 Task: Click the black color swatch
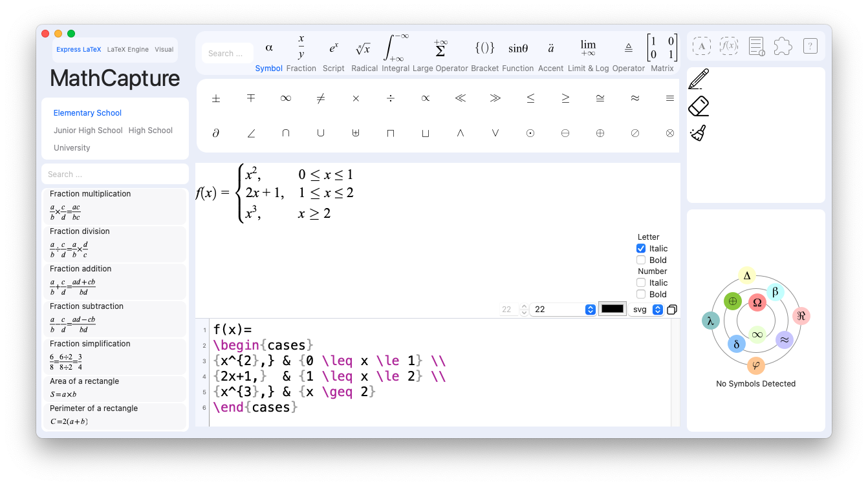[x=612, y=309]
